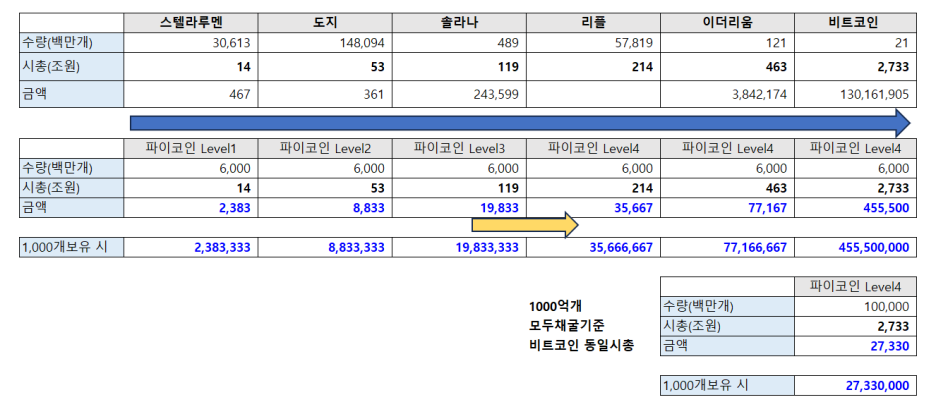Select the 모두채굴기준 note text
Image resolution: width=936 pixels, height=414 pixels.
(566, 326)
